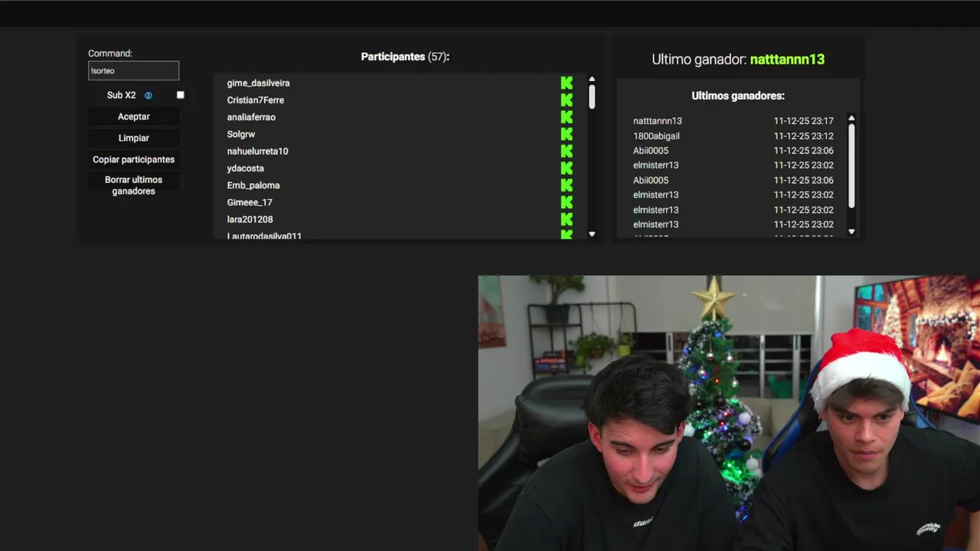Click the green natttannn13 after Ultimo ganador
This screenshot has width=980, height=551.
787,59
